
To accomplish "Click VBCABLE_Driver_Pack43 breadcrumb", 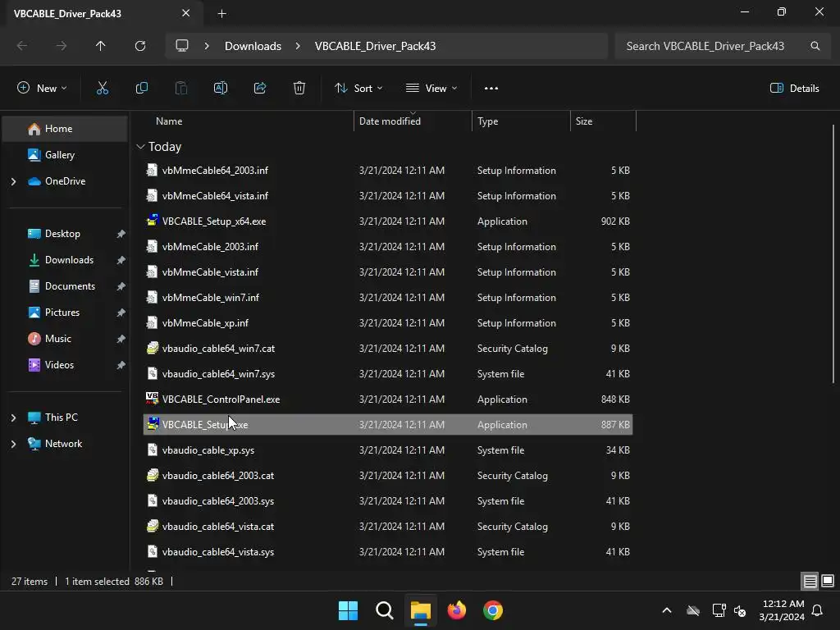I will point(375,46).
